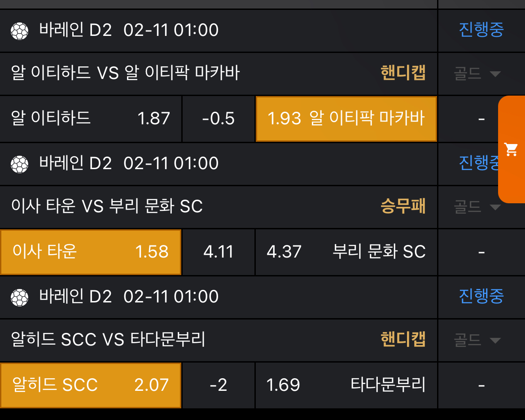Toggle the 이사 타운 1.58 win bet
525x420 pixels.
[x=91, y=252]
